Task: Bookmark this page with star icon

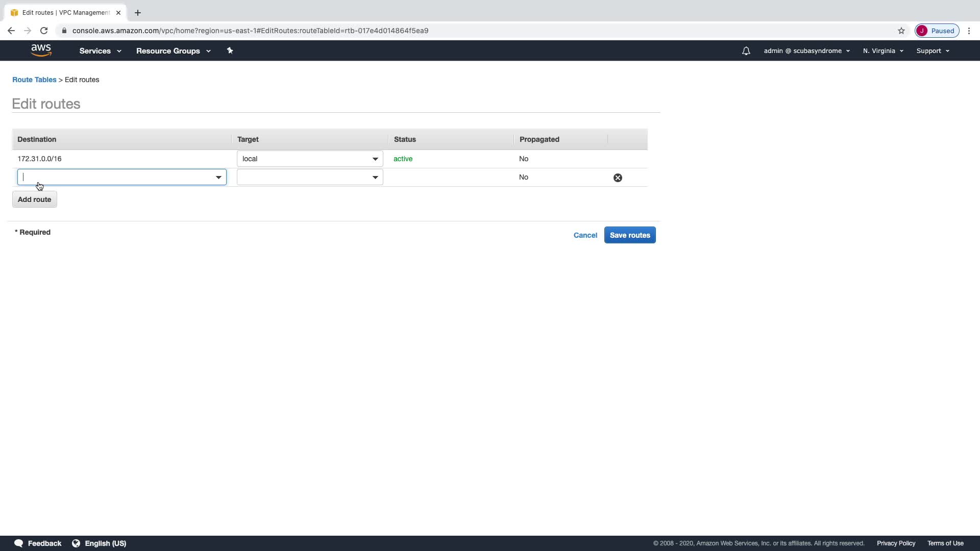Action: pos(901,31)
